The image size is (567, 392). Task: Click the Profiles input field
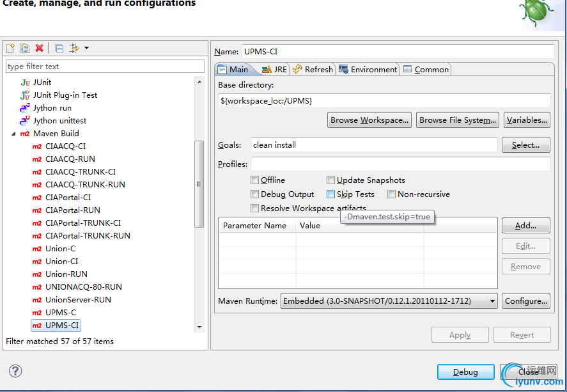pos(401,164)
